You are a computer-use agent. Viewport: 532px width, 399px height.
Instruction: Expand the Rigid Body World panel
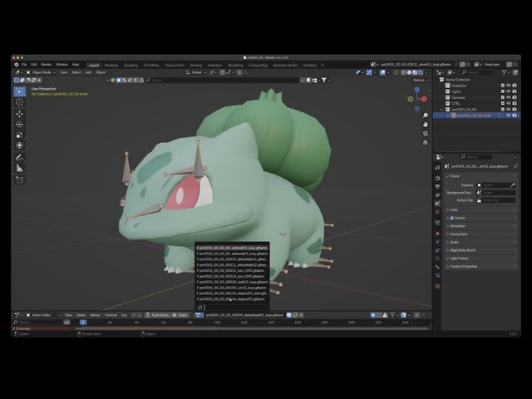click(462, 250)
